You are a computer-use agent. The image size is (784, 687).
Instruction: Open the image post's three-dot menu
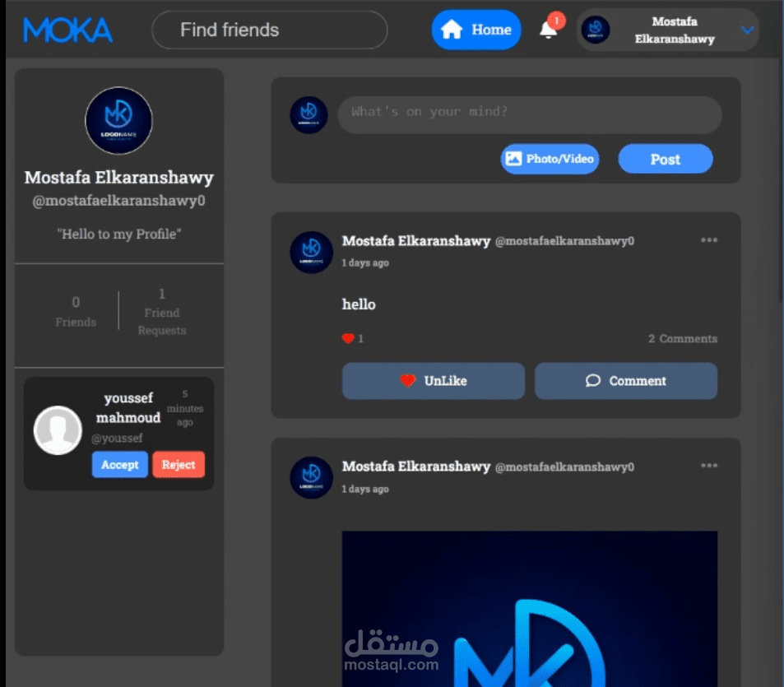(x=709, y=466)
